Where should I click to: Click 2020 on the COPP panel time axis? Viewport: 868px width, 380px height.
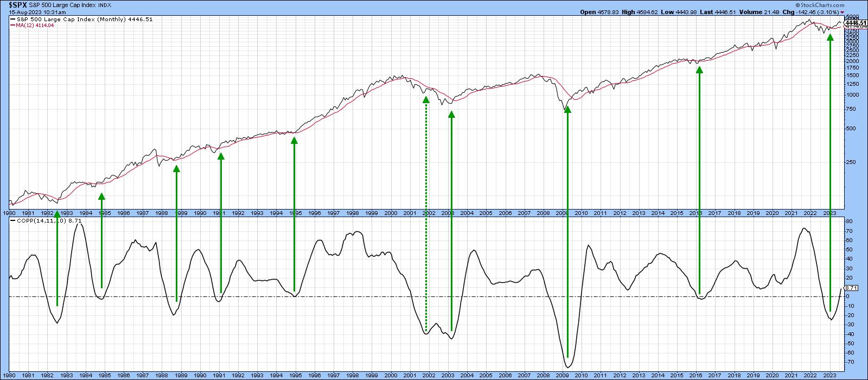point(773,375)
